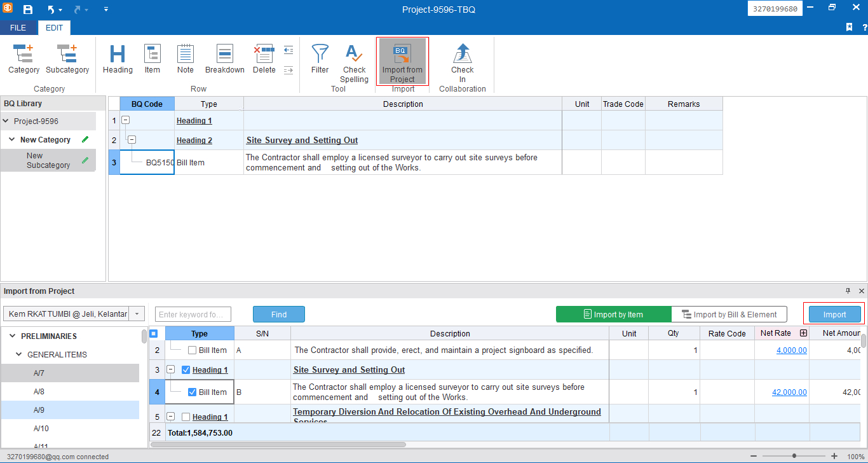Click the Find button

point(278,314)
